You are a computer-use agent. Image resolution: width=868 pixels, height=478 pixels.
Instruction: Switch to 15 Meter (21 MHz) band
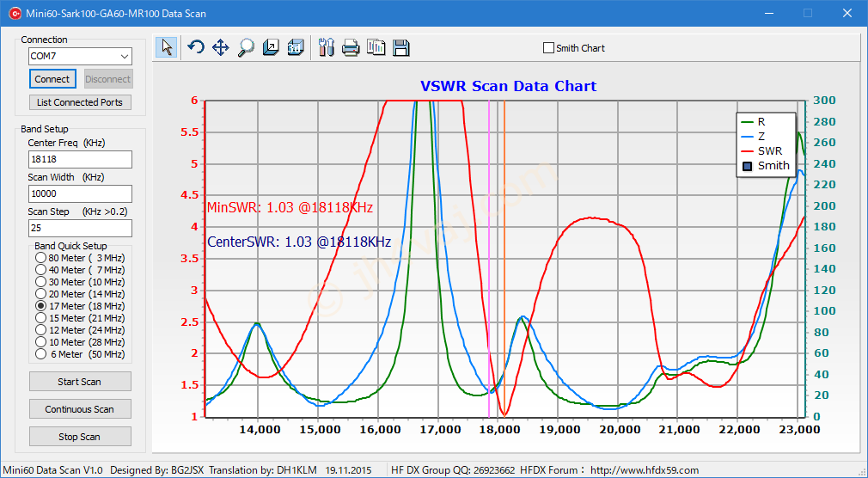coord(40,318)
